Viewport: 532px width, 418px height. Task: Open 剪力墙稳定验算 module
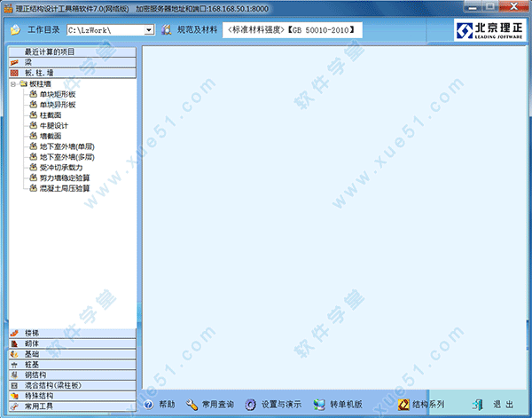point(65,178)
